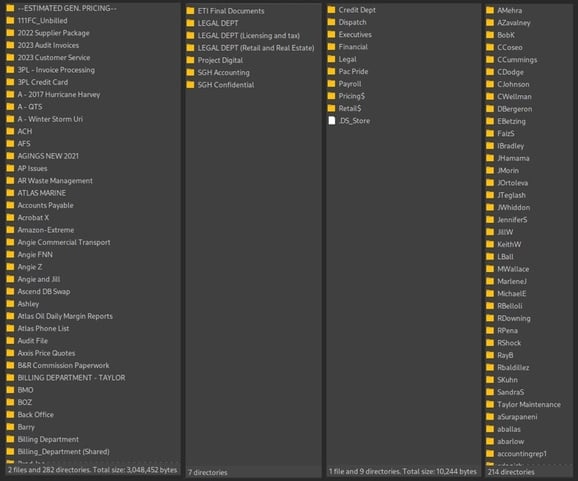Click the folder icon next to Accounts Payable
The image size is (578, 481).
10,205
